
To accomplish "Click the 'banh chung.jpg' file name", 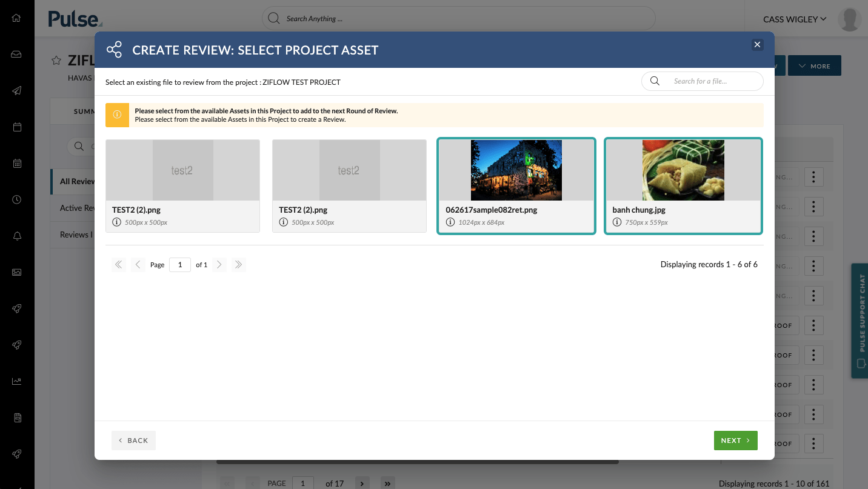I will (x=639, y=210).
